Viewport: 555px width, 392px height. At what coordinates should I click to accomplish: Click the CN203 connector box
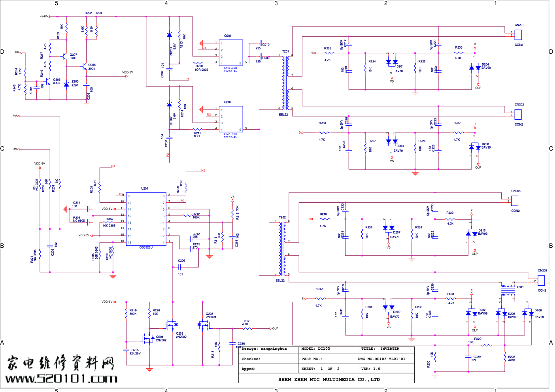[x=542, y=280]
